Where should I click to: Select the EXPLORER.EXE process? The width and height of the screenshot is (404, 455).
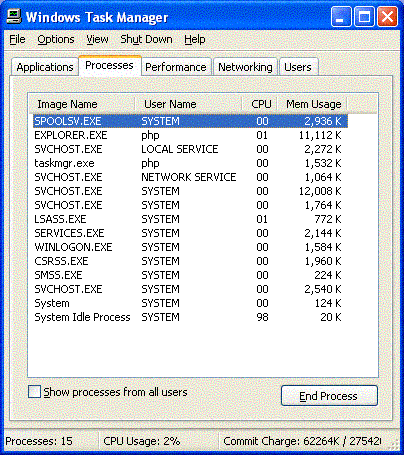[x=190, y=135]
